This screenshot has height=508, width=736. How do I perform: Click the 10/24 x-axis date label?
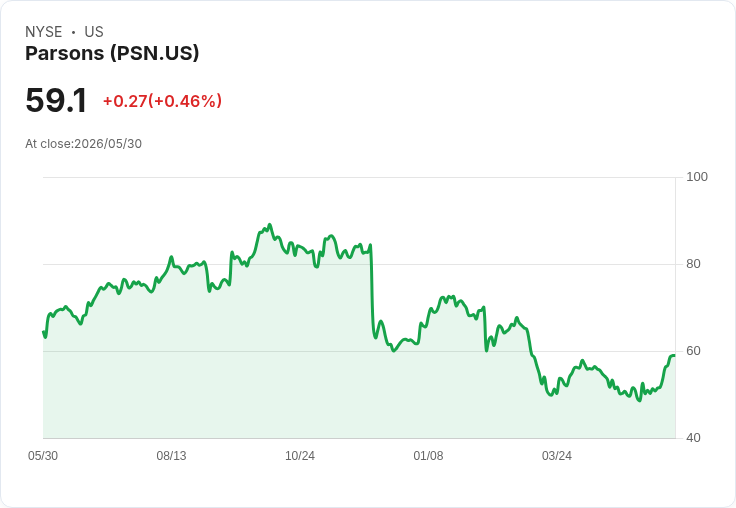pyautogui.click(x=300, y=455)
